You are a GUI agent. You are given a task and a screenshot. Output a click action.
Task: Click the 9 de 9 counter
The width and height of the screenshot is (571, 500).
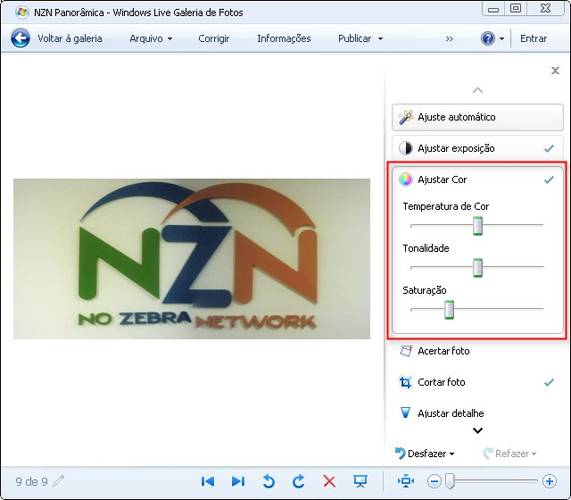31,481
